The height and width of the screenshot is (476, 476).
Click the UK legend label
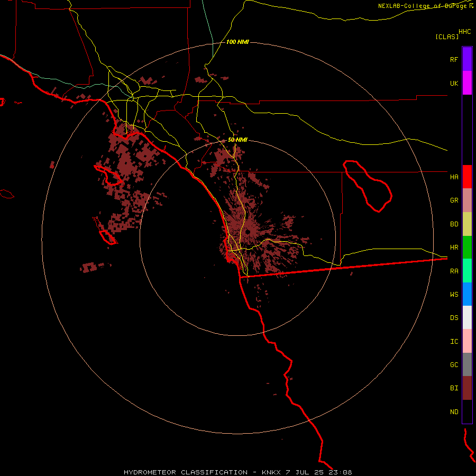[454, 83]
